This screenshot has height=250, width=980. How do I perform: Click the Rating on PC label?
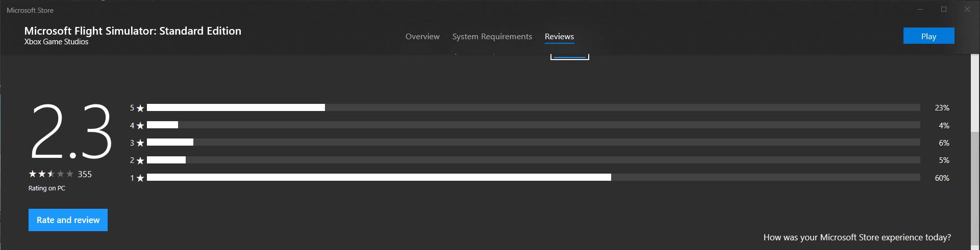point(47,188)
